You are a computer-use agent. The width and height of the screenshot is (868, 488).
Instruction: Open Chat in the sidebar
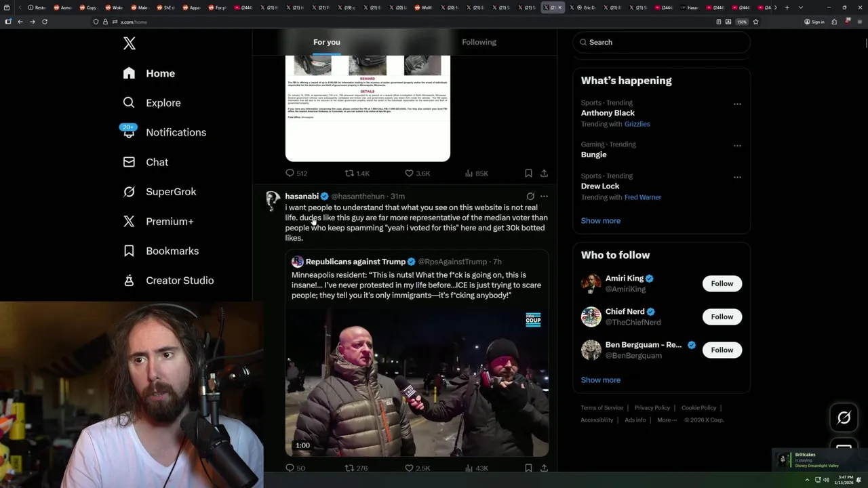(146, 162)
